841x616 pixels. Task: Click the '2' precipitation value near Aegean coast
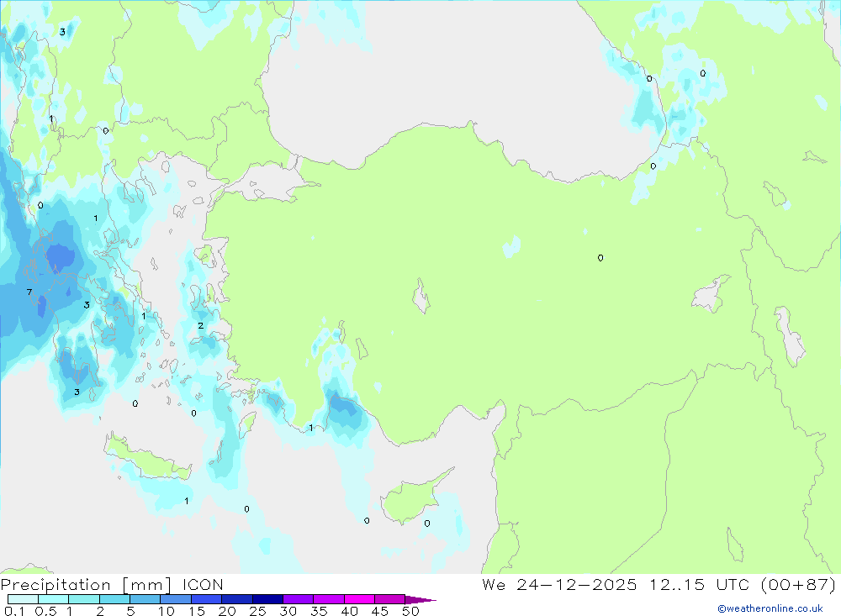tap(201, 325)
